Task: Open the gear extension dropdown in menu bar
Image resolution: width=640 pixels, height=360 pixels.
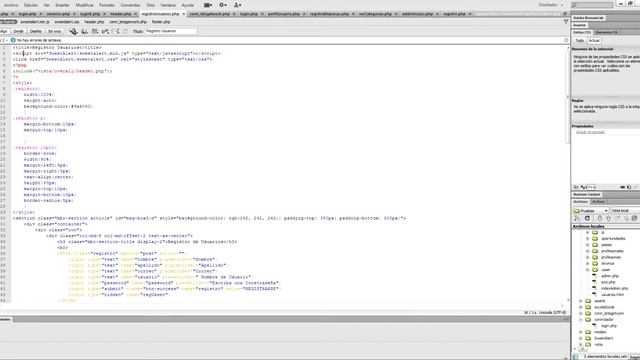Action: pyautogui.click(x=222, y=5)
